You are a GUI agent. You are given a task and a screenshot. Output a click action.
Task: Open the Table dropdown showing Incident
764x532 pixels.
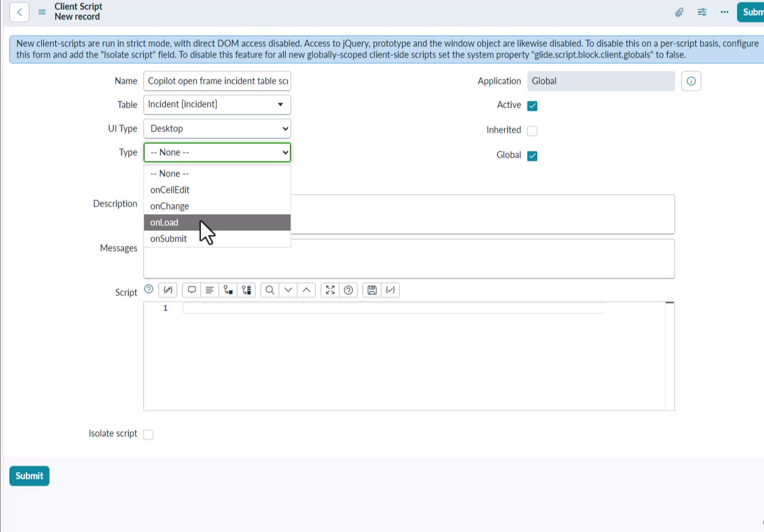[217, 105]
